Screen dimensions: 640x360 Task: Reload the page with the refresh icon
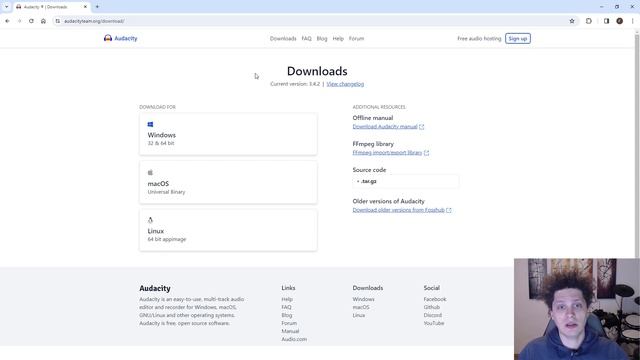click(31, 21)
